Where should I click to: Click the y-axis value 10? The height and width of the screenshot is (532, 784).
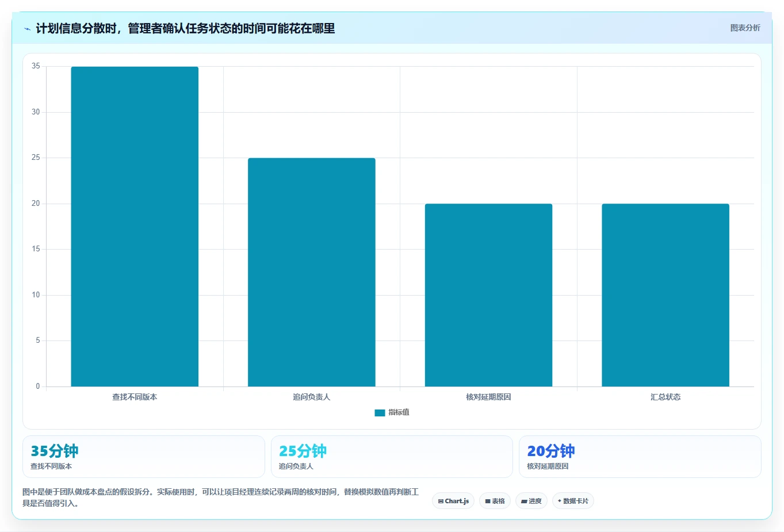pos(36,295)
